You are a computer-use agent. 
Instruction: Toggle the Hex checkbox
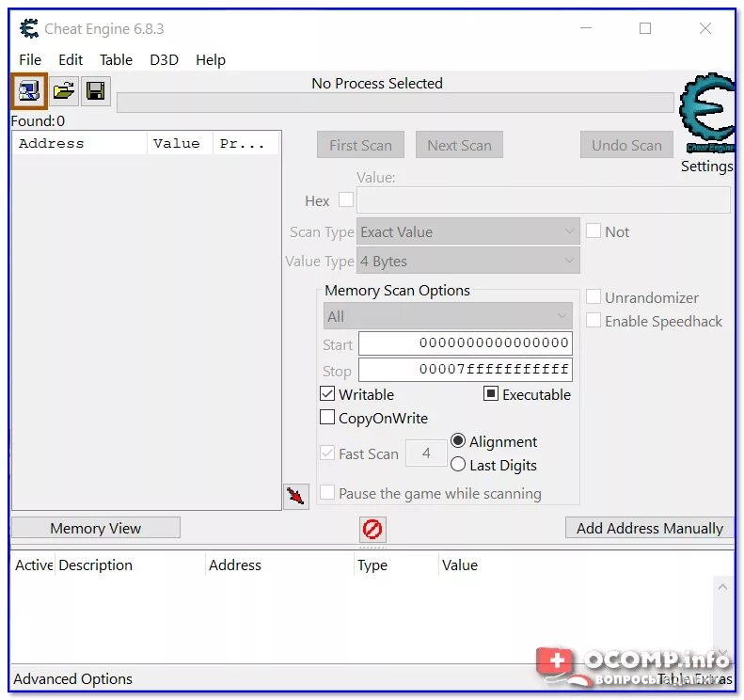[346, 199]
